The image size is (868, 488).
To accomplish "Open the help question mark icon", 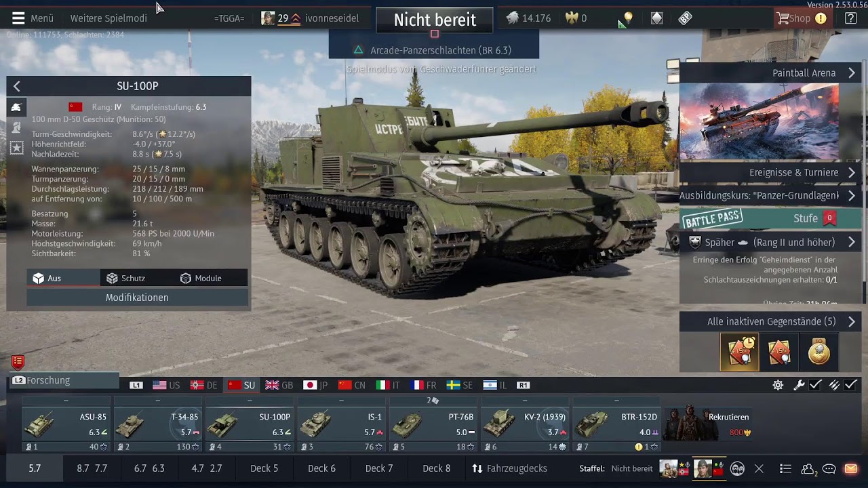I will 850,18.
